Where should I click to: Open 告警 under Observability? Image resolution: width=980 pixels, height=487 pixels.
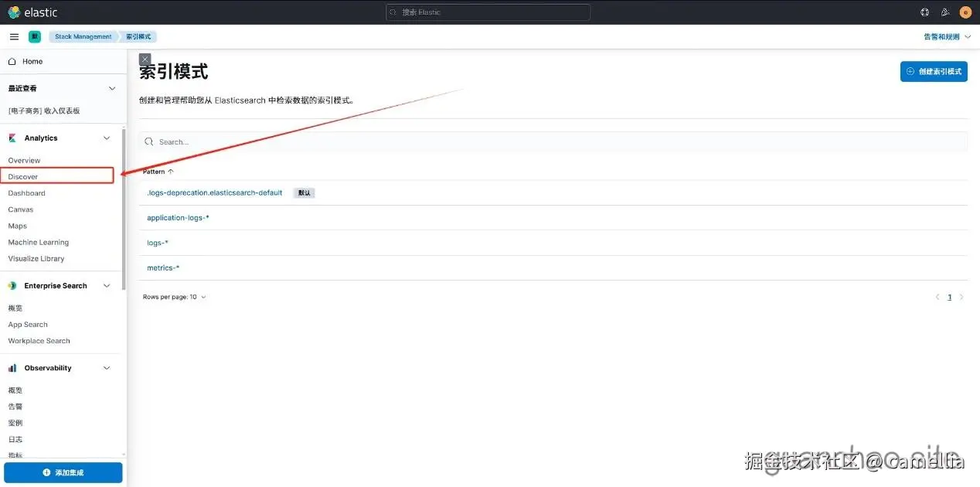coord(15,407)
